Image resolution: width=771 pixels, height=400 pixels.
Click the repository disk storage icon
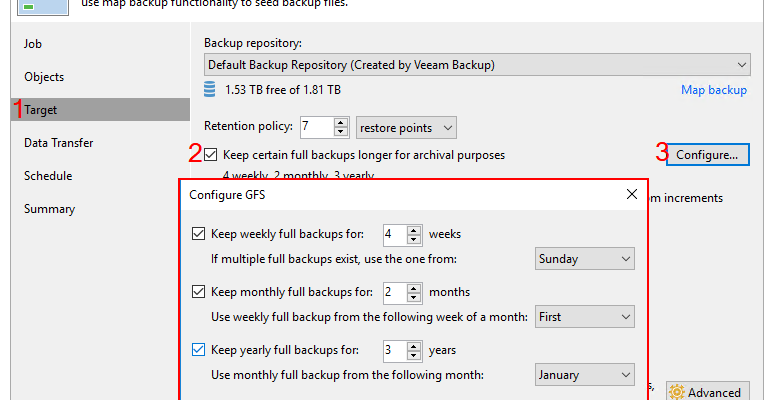pyautogui.click(x=210, y=90)
